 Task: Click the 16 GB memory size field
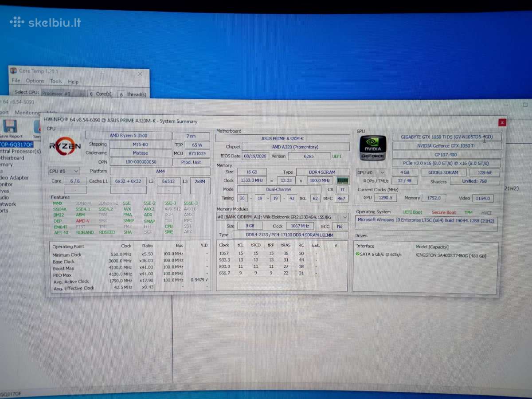(252, 172)
